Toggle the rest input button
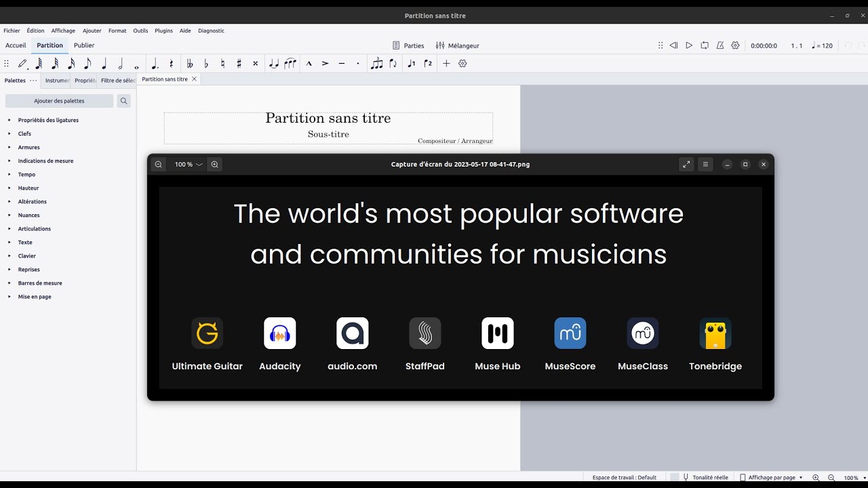This screenshot has height=488, width=868. click(171, 64)
